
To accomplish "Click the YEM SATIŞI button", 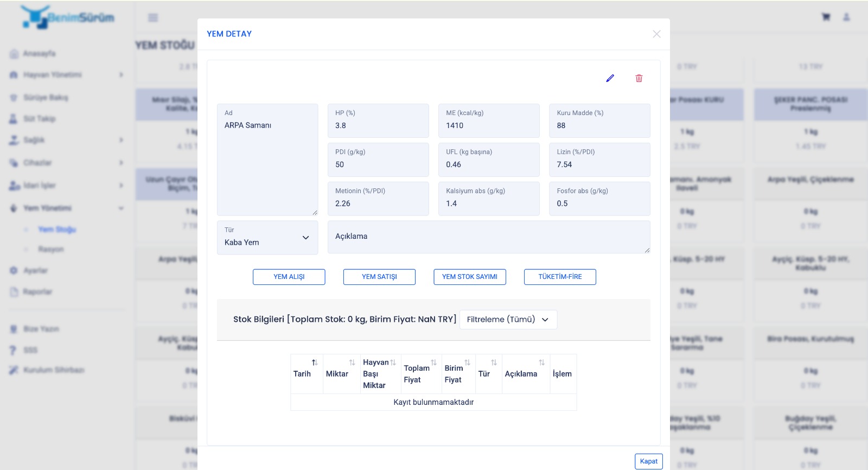I will [x=379, y=277].
